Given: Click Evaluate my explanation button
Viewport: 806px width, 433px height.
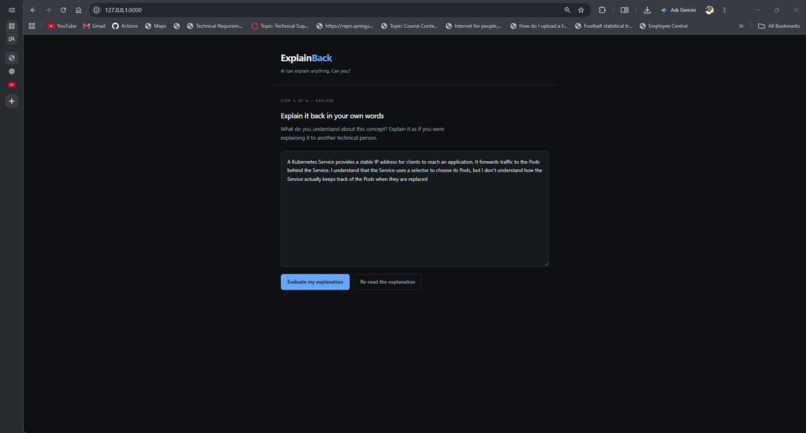Looking at the screenshot, I should 315,282.
